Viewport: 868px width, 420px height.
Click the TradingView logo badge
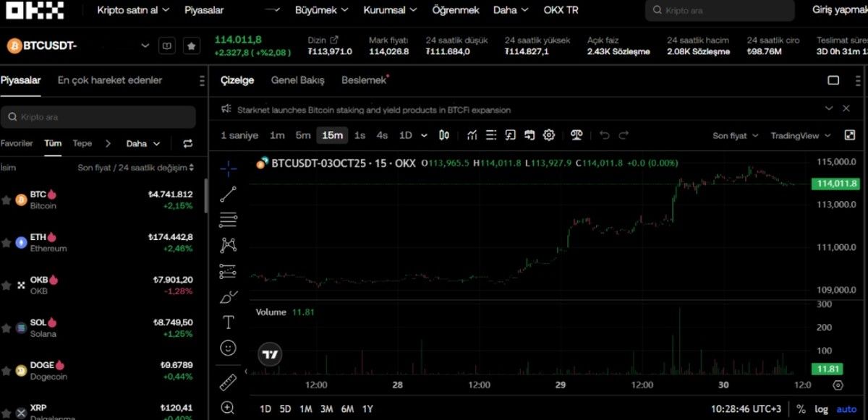(271, 355)
